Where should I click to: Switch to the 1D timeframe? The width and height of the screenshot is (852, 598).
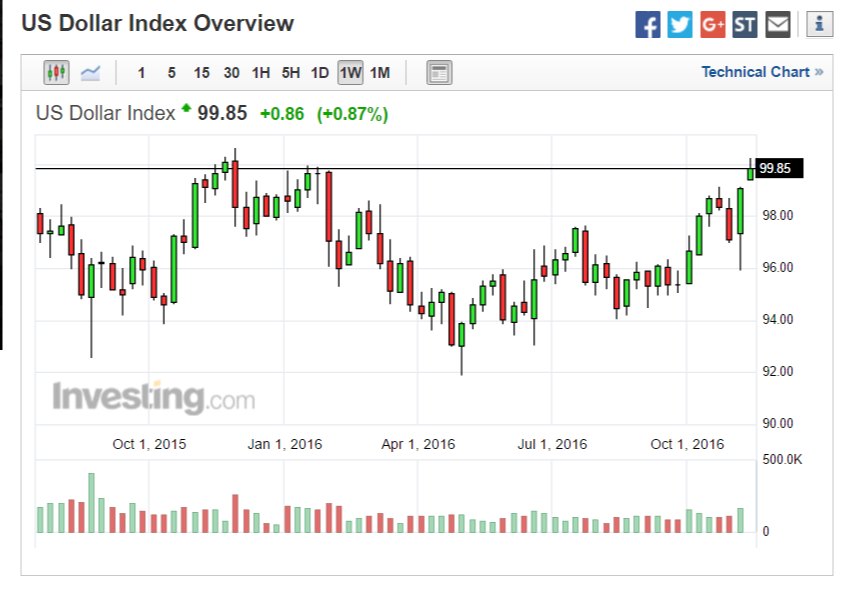(x=320, y=73)
